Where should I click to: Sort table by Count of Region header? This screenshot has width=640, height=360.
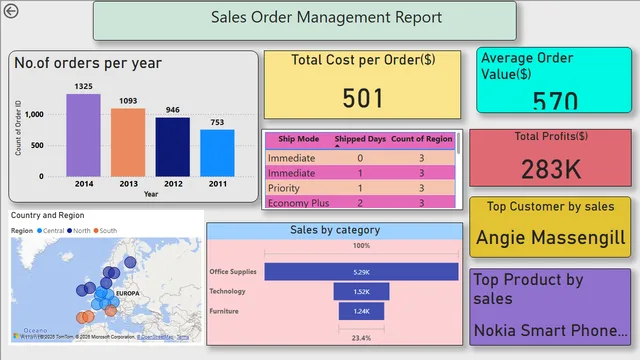tap(422, 139)
